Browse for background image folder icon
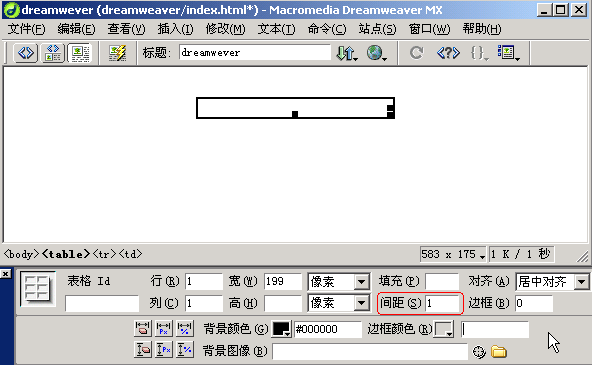 (x=499, y=351)
